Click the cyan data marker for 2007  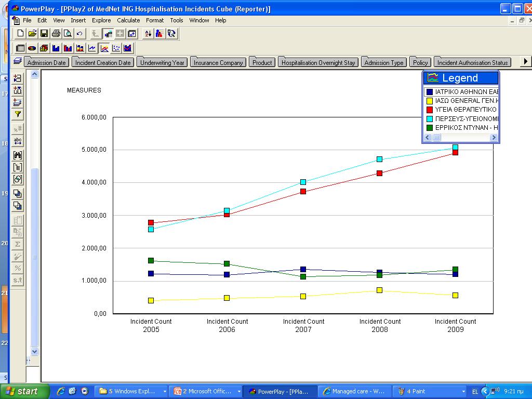tap(303, 182)
